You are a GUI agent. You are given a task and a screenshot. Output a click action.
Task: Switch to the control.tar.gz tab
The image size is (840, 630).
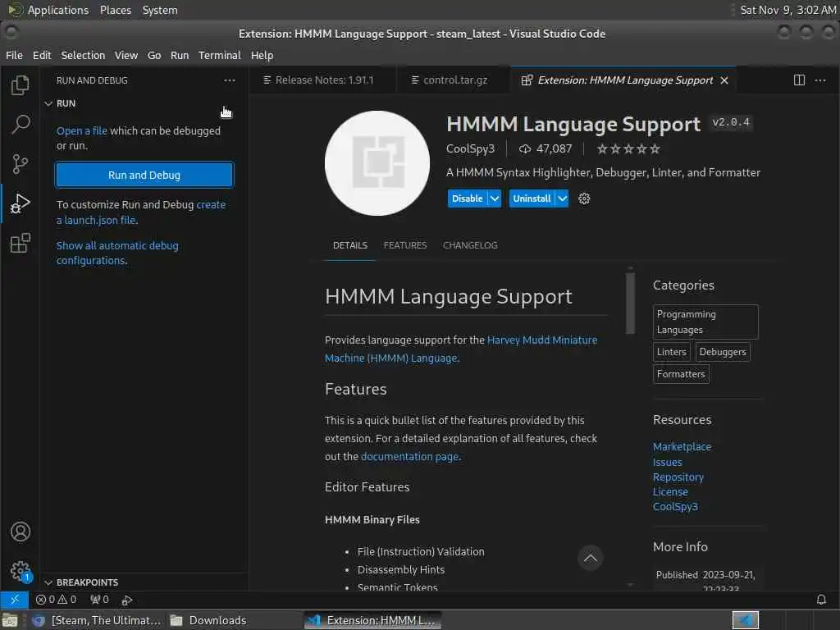[454, 80]
